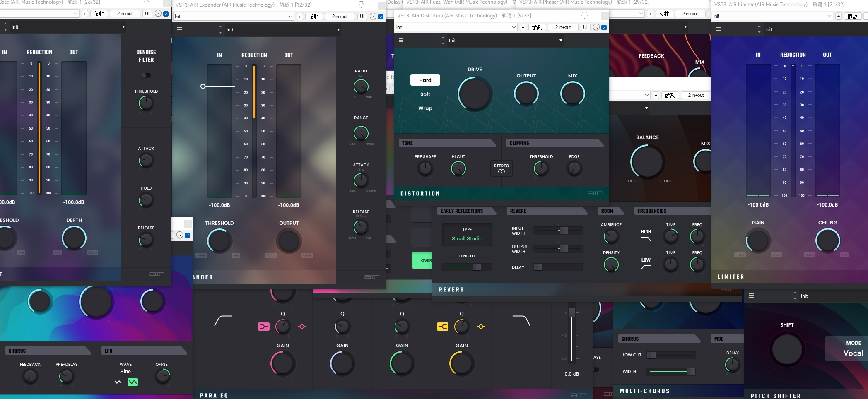Select the yellow high shelf icon in Para EQ
Viewport: 868px width, 399px height.
coord(443,327)
